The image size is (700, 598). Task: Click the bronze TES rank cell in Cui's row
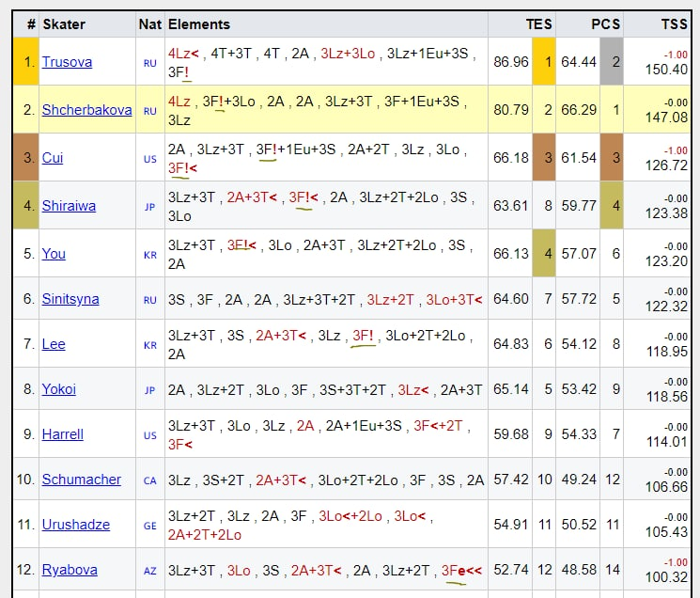point(544,158)
